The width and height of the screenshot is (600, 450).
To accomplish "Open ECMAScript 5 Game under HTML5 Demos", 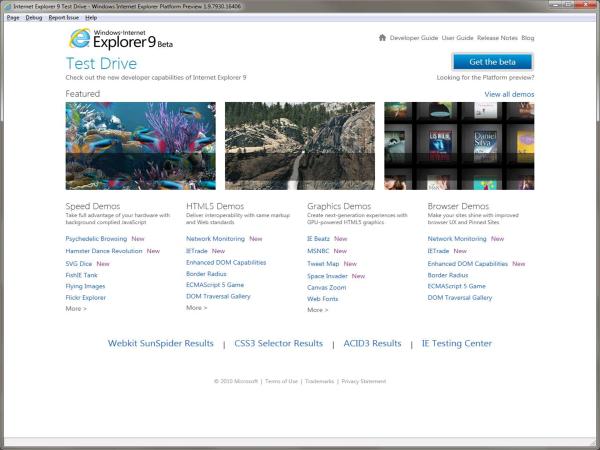I will (215, 285).
